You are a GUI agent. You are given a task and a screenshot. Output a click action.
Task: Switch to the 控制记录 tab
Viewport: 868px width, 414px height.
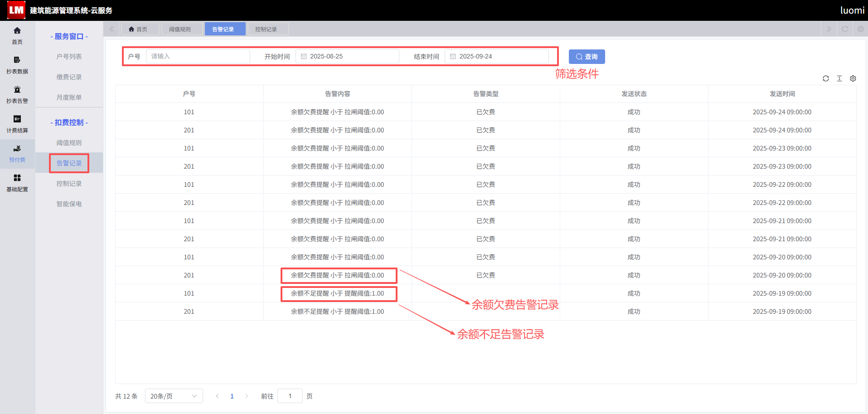pyautogui.click(x=266, y=29)
